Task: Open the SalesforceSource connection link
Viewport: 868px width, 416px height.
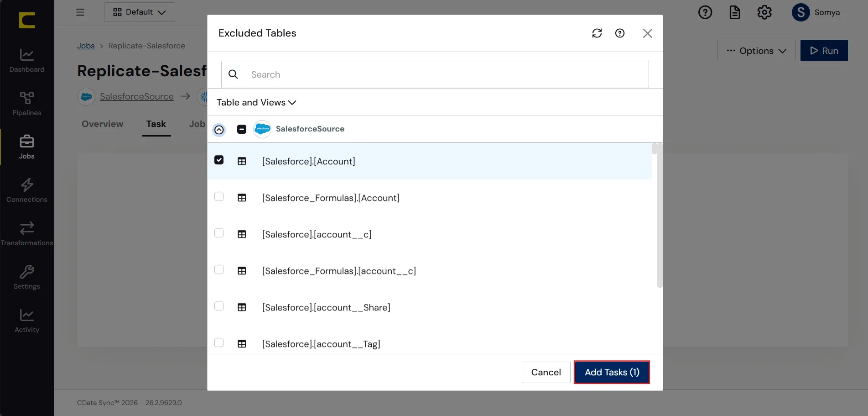Action: 137,96
